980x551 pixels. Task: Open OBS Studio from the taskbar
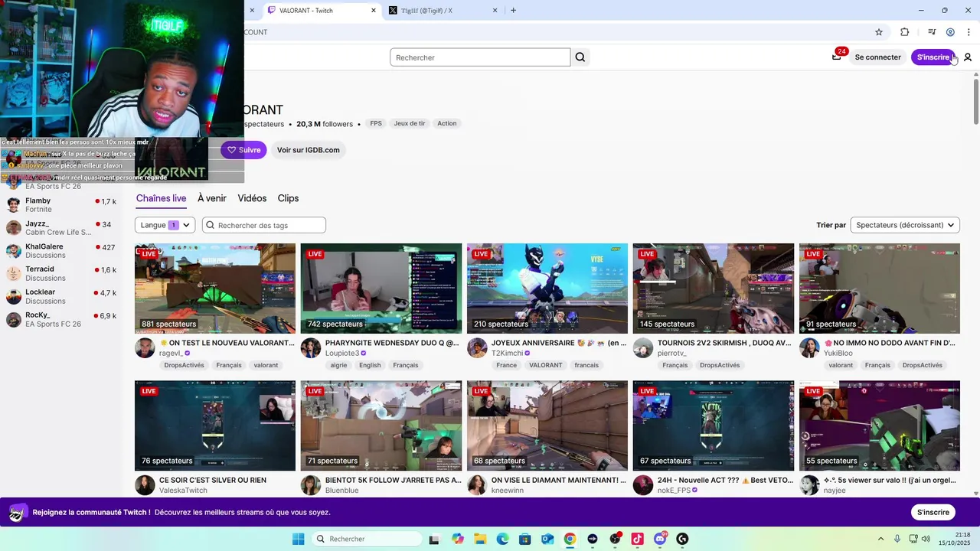coord(615,539)
